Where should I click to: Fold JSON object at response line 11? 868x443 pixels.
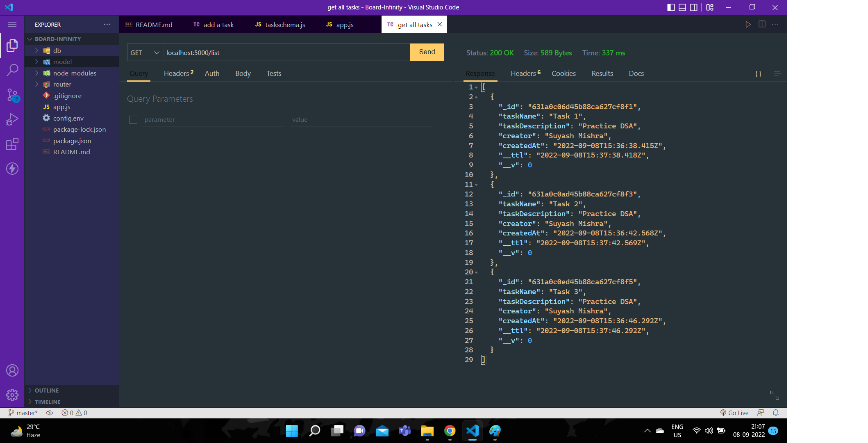tap(476, 185)
